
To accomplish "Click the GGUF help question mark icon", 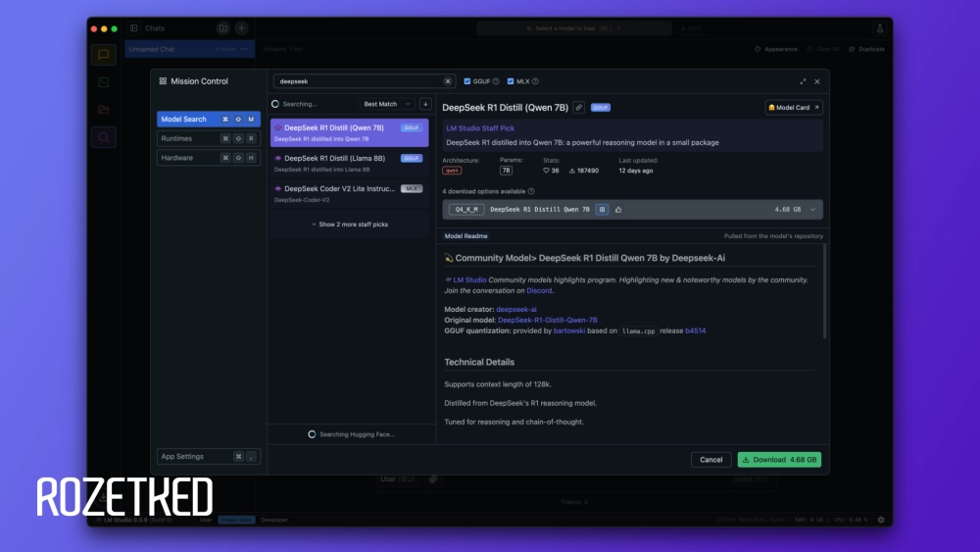I will point(496,81).
